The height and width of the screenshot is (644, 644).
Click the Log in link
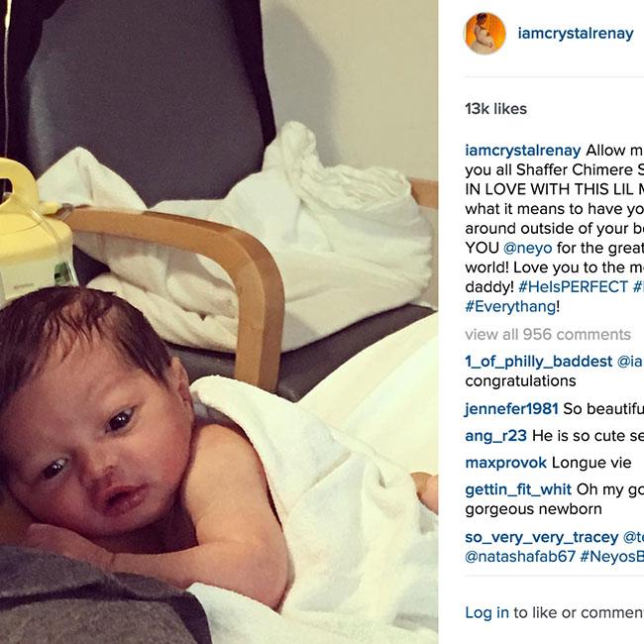[486, 612]
